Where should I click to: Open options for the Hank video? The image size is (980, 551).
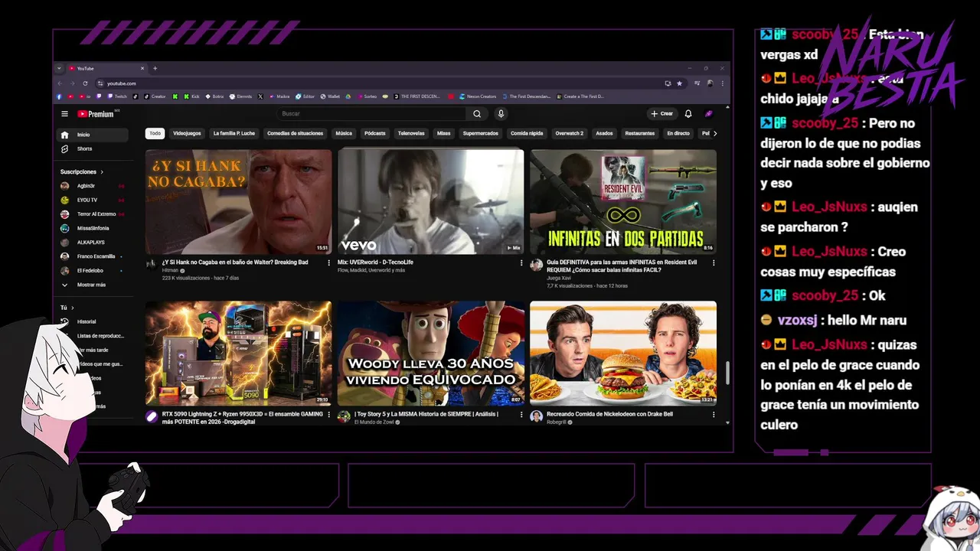[329, 262]
